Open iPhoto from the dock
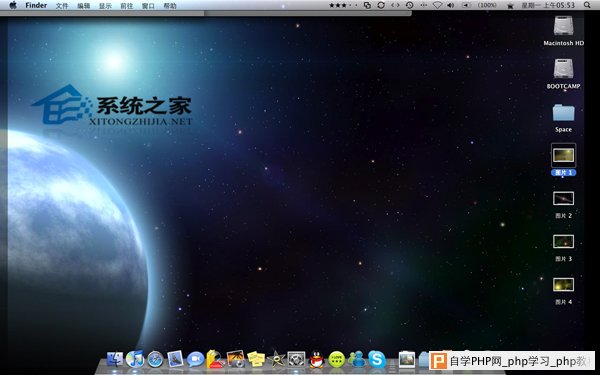The image size is (600, 375). coord(236,359)
